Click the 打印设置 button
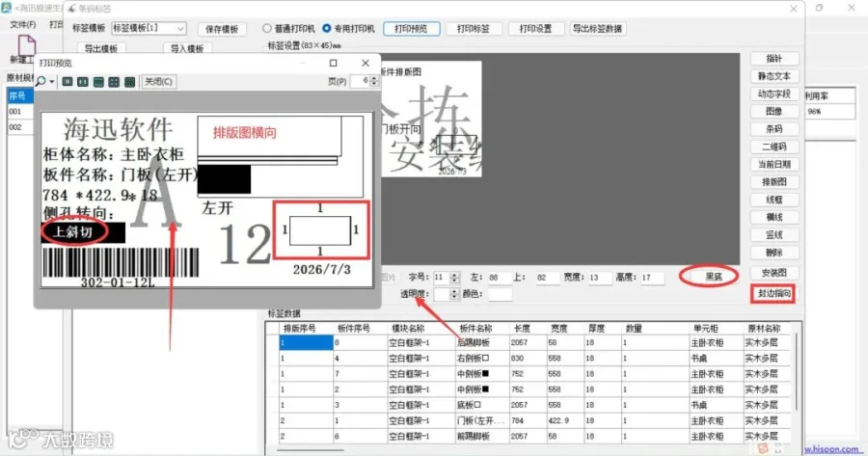 click(x=535, y=28)
